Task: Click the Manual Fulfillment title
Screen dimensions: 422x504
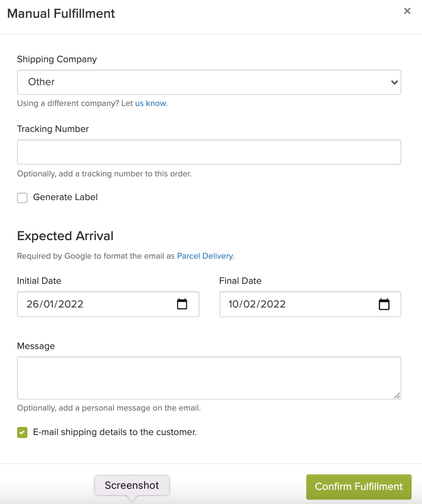Action: point(61,14)
